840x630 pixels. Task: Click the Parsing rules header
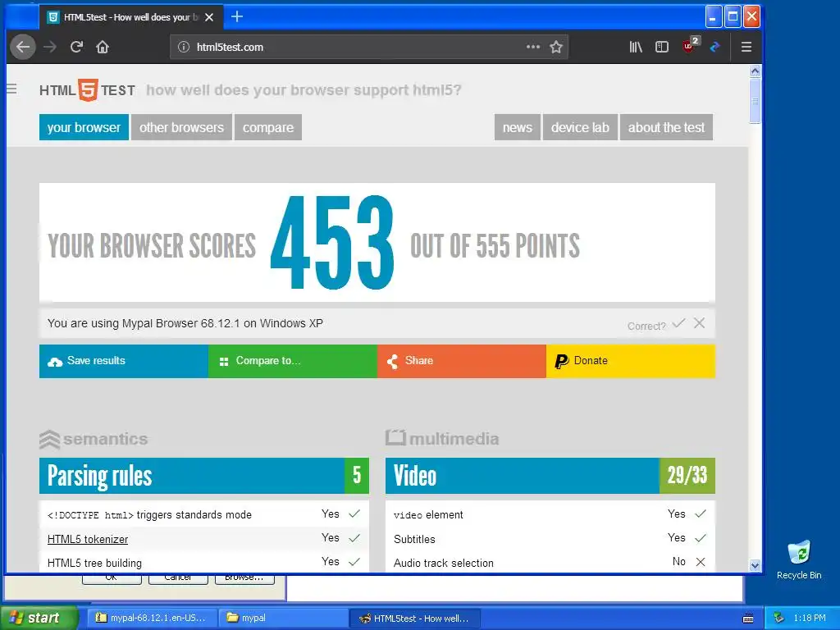pos(204,476)
